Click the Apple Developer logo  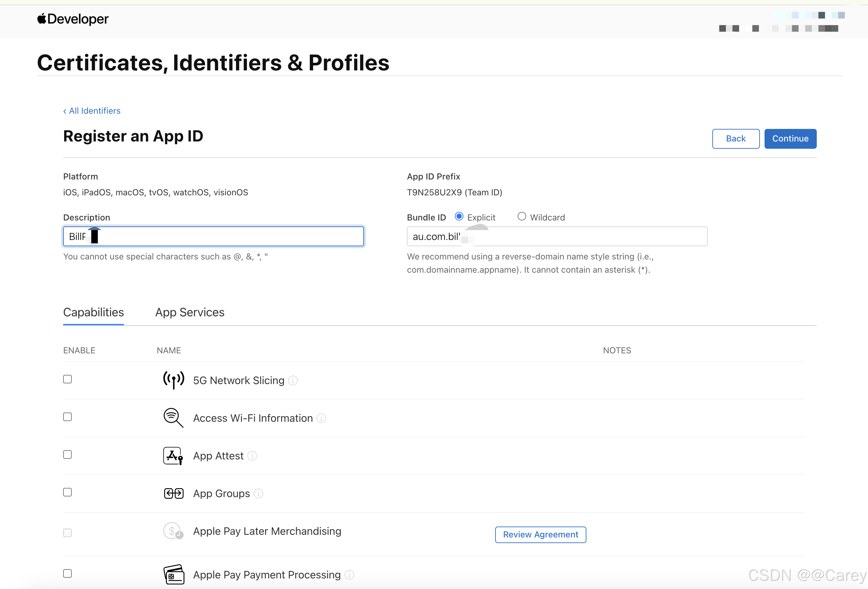(x=73, y=19)
